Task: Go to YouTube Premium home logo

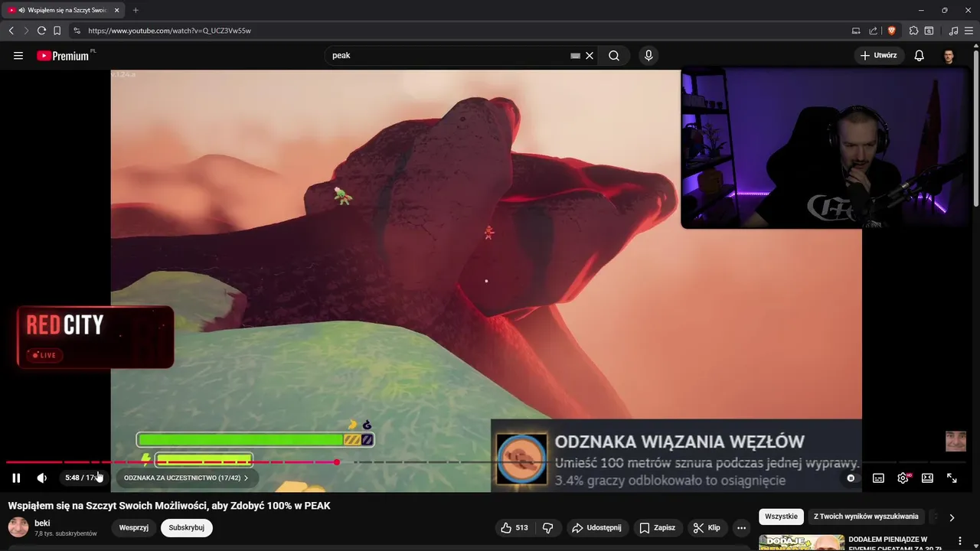Action: [64, 55]
